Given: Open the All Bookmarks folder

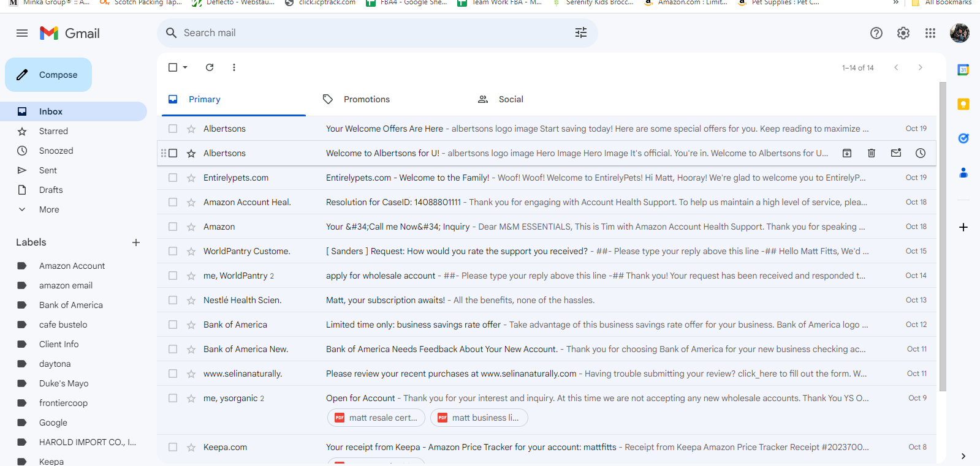Looking at the screenshot, I should click(941, 2).
